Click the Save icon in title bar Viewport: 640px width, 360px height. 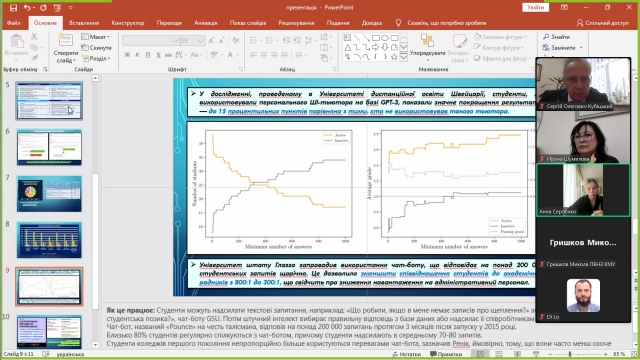(x=13, y=7)
